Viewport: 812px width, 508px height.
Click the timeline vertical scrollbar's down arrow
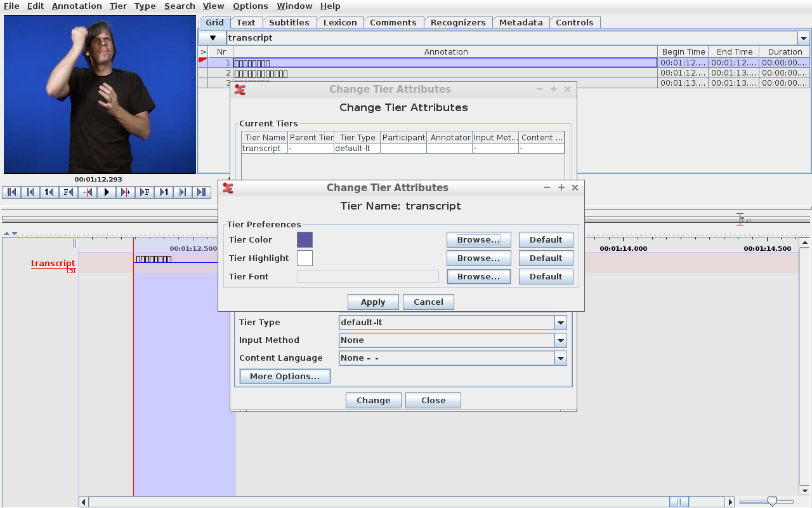pyautogui.click(x=805, y=491)
